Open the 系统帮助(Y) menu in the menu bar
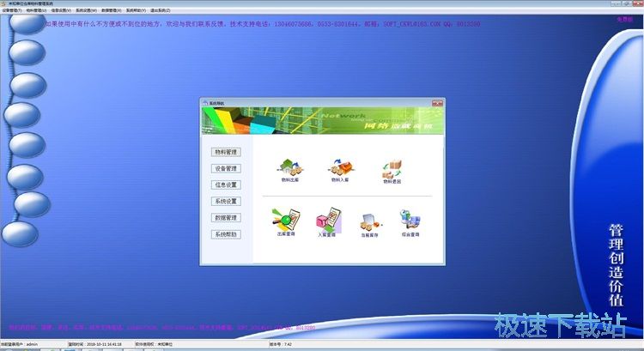The image size is (644, 351). click(136, 10)
